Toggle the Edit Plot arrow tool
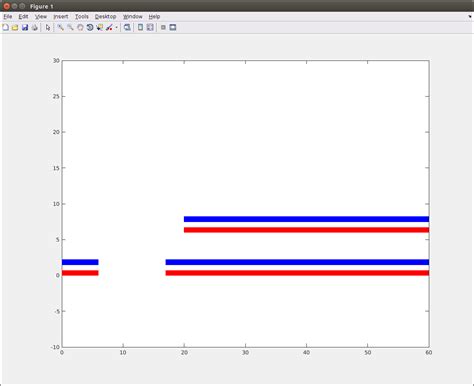 pos(48,27)
